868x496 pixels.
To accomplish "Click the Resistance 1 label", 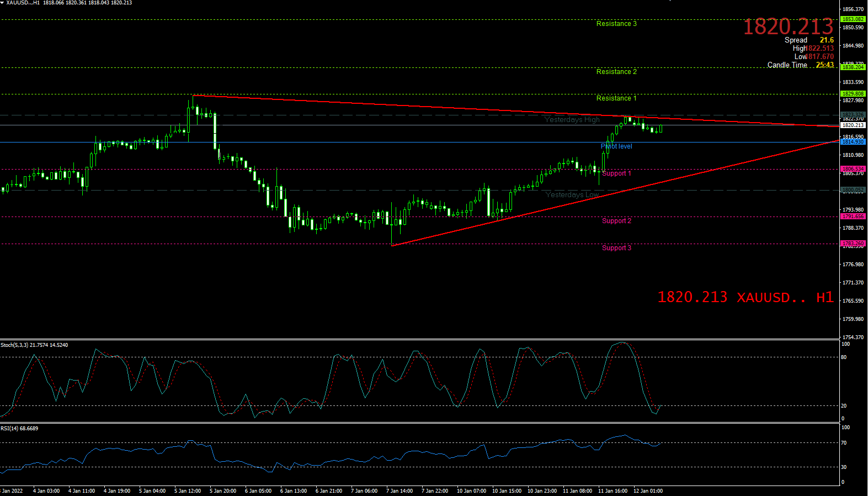I will [616, 98].
